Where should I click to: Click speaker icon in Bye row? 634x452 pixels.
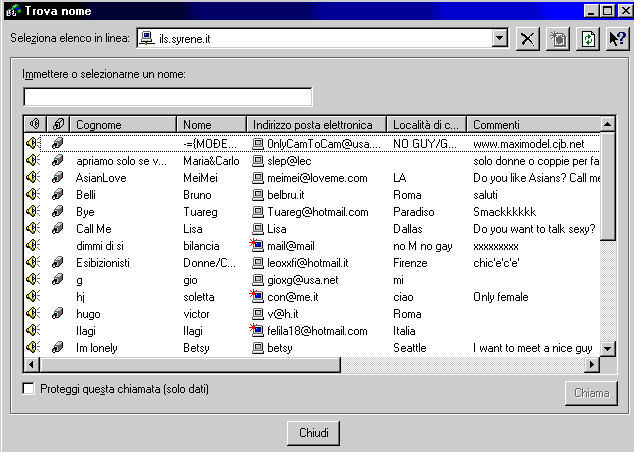[x=33, y=211]
